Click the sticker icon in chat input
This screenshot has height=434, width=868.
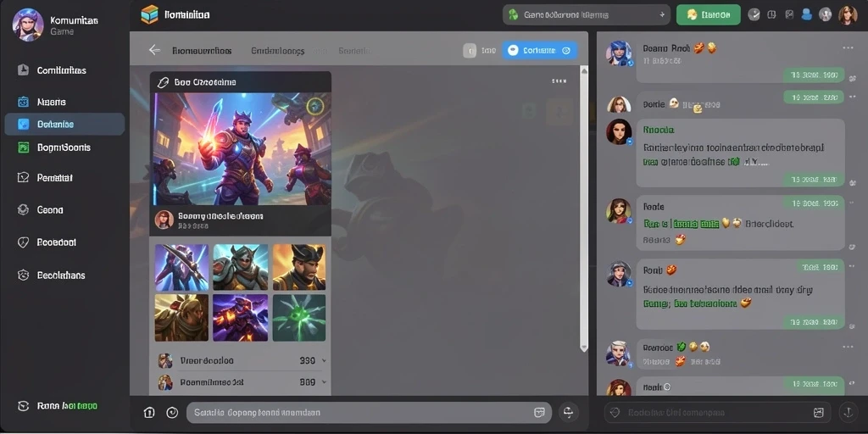click(819, 413)
